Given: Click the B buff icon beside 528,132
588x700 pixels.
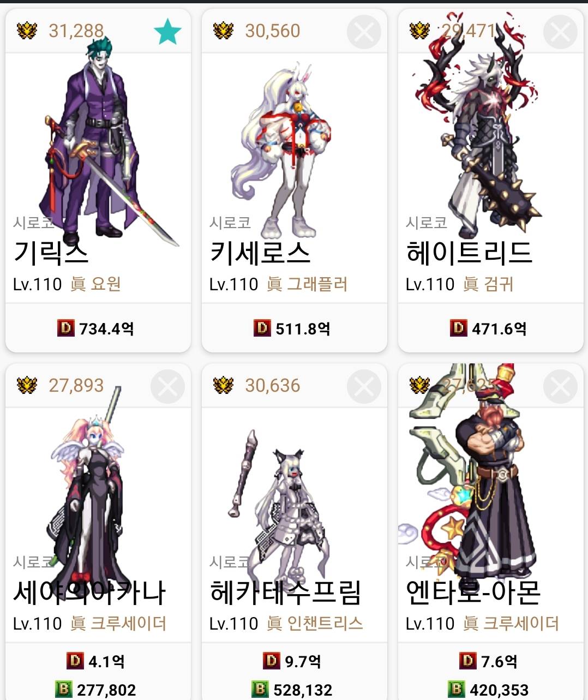Looking at the screenshot, I should point(260,689).
